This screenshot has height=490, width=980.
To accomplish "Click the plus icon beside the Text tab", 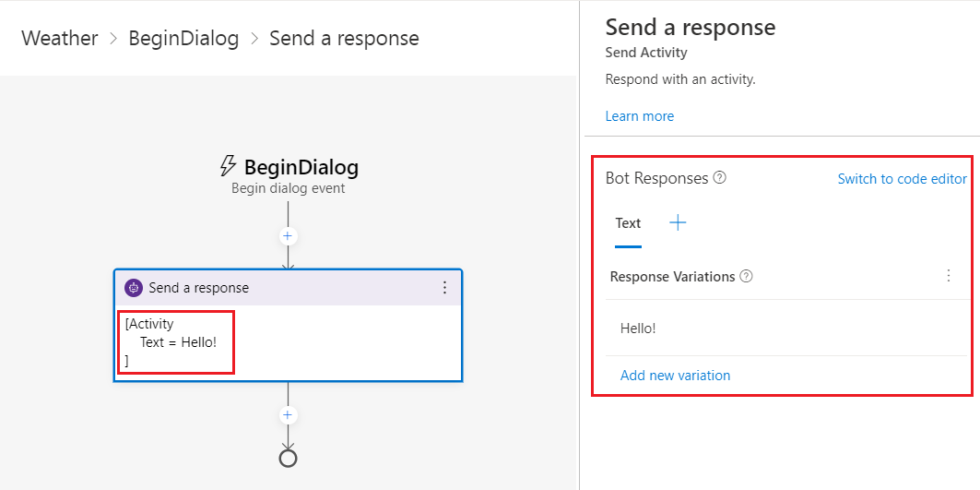I will tap(678, 222).
